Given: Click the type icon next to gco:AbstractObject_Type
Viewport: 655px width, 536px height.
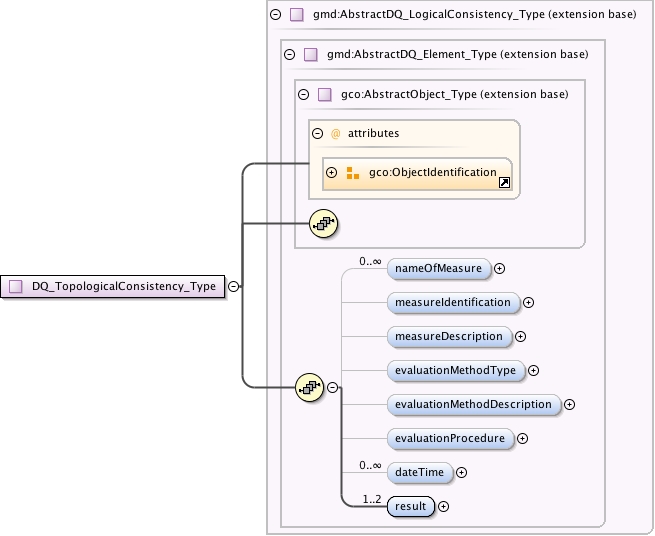Looking at the screenshot, I should click(325, 94).
